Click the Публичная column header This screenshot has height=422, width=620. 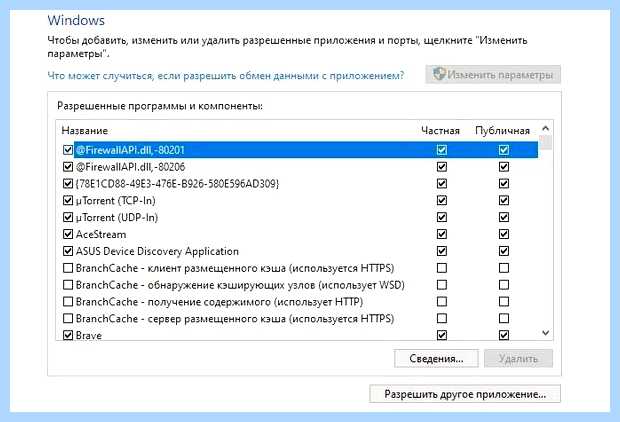[503, 131]
